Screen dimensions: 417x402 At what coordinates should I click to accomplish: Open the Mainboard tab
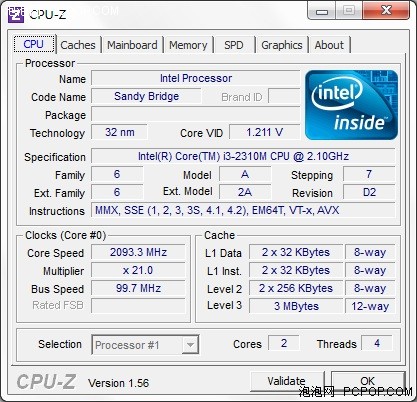click(132, 45)
